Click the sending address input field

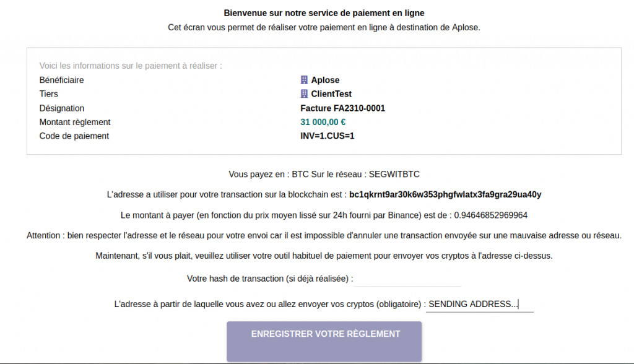coord(480,305)
